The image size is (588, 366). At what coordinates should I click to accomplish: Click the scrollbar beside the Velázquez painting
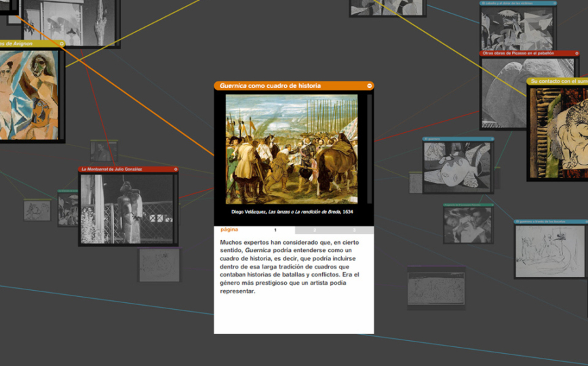[370, 149]
